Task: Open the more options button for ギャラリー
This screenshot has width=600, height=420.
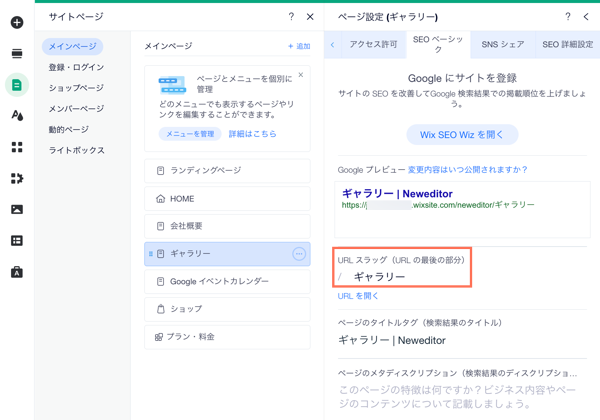Action: pos(299,254)
